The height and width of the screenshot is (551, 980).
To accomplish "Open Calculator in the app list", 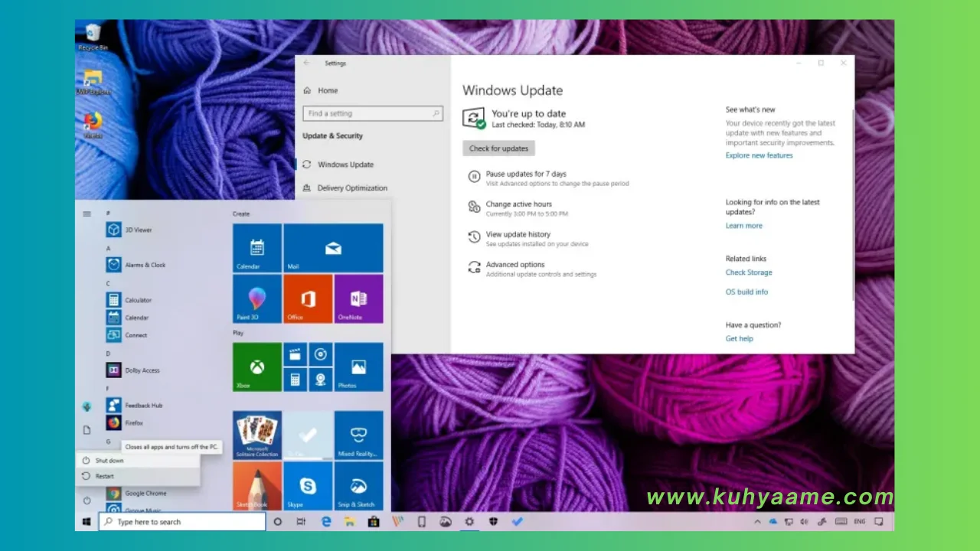I will pos(129,300).
